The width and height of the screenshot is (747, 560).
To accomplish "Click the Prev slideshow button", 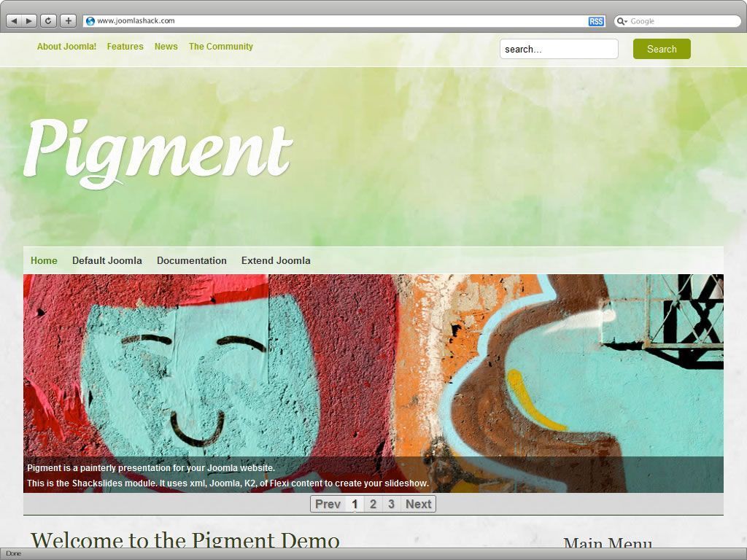I will 328,504.
